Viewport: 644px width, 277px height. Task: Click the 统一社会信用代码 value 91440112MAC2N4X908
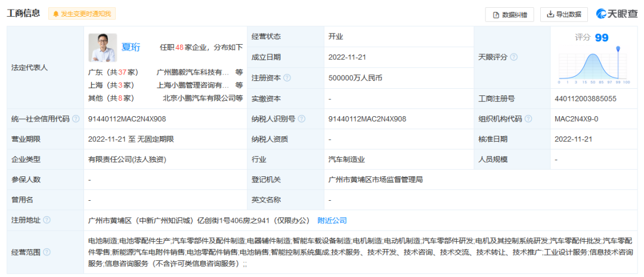(128, 119)
